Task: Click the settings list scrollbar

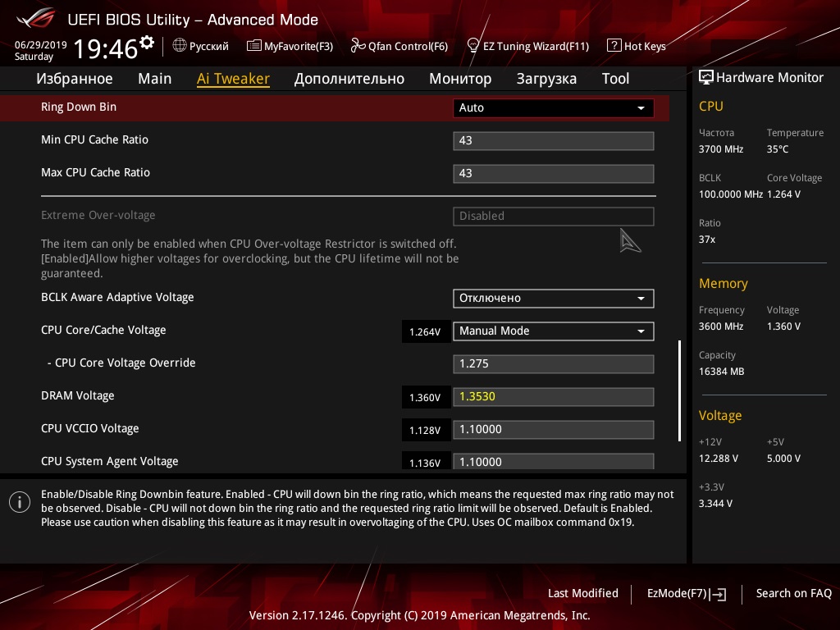Action: click(x=679, y=390)
